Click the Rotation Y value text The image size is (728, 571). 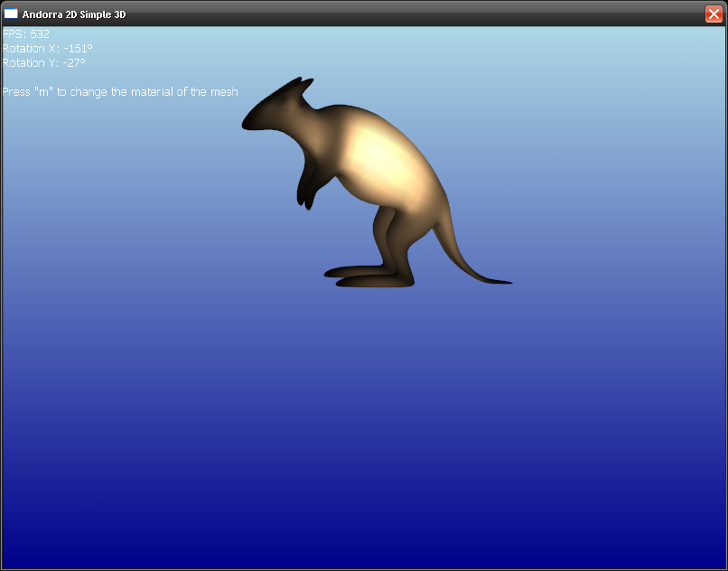[43, 63]
